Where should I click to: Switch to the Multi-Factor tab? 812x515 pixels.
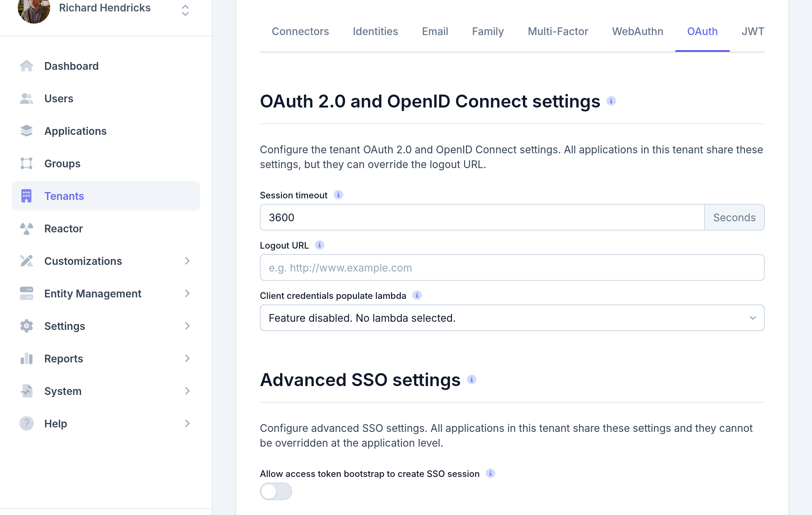[x=558, y=31]
